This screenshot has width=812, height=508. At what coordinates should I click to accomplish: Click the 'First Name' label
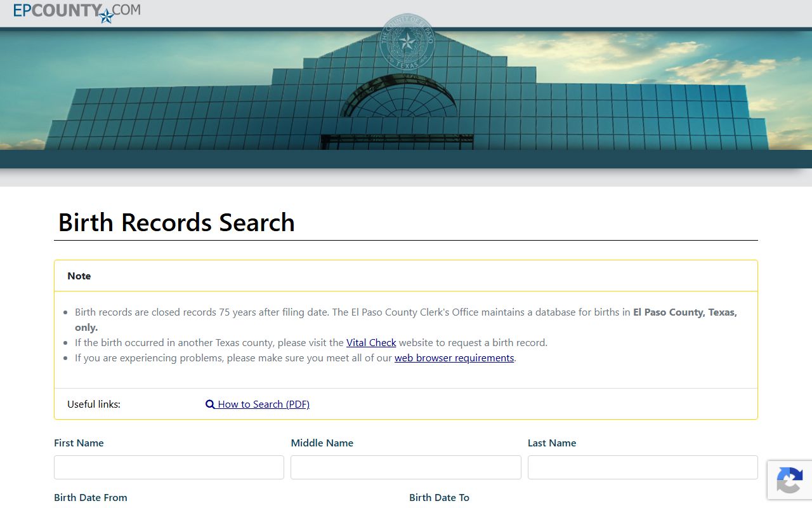79,443
